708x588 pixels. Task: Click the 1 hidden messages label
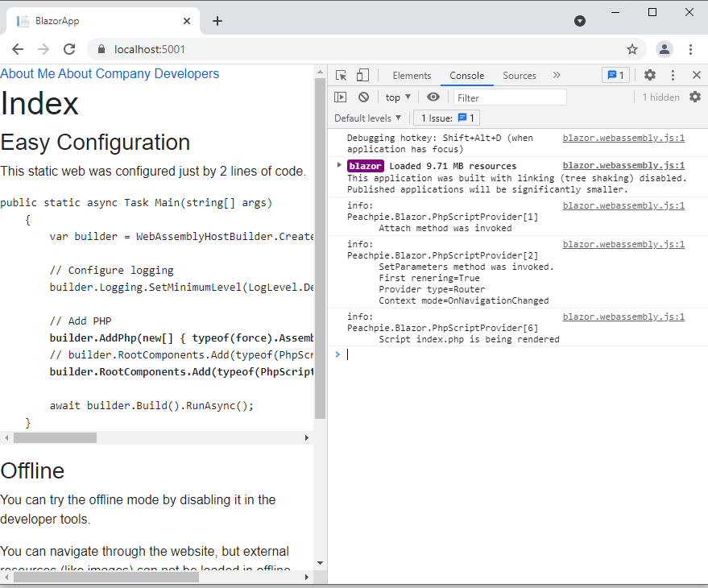pyautogui.click(x=660, y=97)
